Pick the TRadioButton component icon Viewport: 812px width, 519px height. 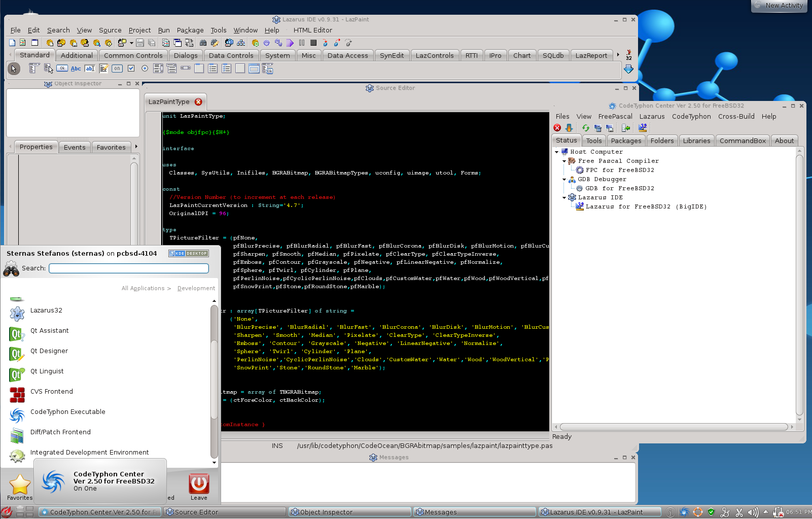tap(145, 68)
